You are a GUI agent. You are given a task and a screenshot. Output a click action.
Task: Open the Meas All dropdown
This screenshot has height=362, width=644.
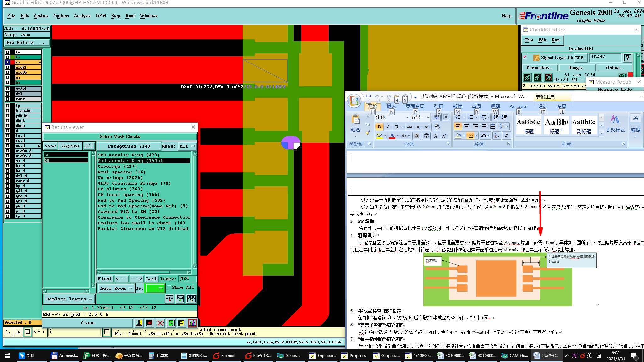(x=187, y=146)
